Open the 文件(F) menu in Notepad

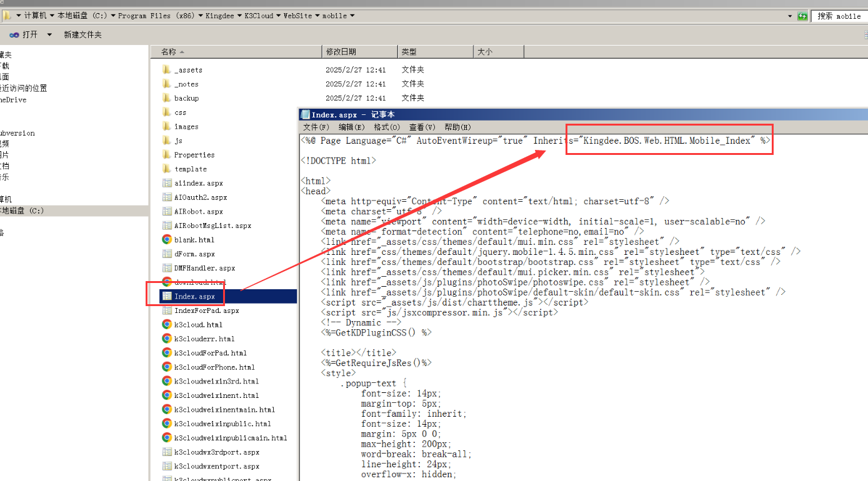(316, 127)
